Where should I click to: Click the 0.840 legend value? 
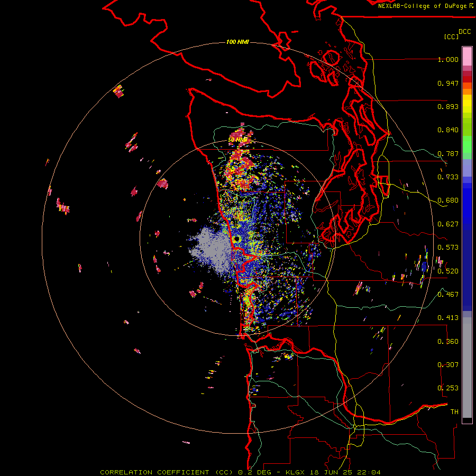[x=448, y=130]
